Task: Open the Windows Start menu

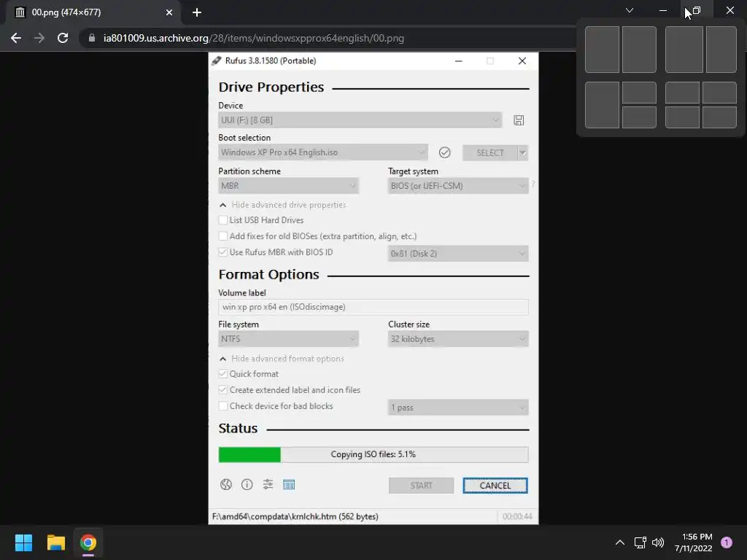Action: click(23, 542)
